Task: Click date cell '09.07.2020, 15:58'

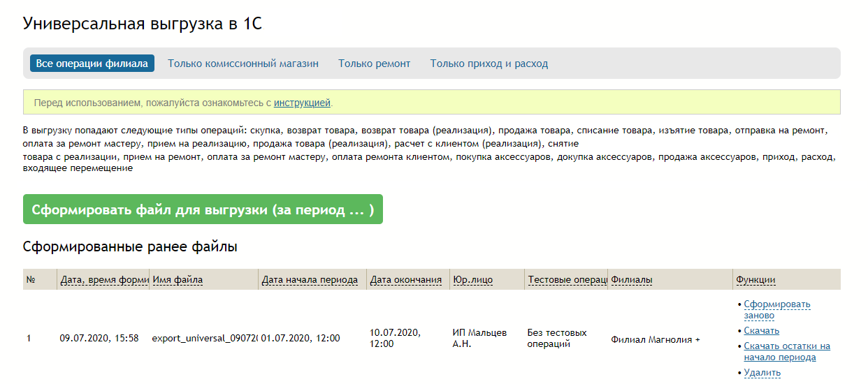Action: click(x=99, y=339)
